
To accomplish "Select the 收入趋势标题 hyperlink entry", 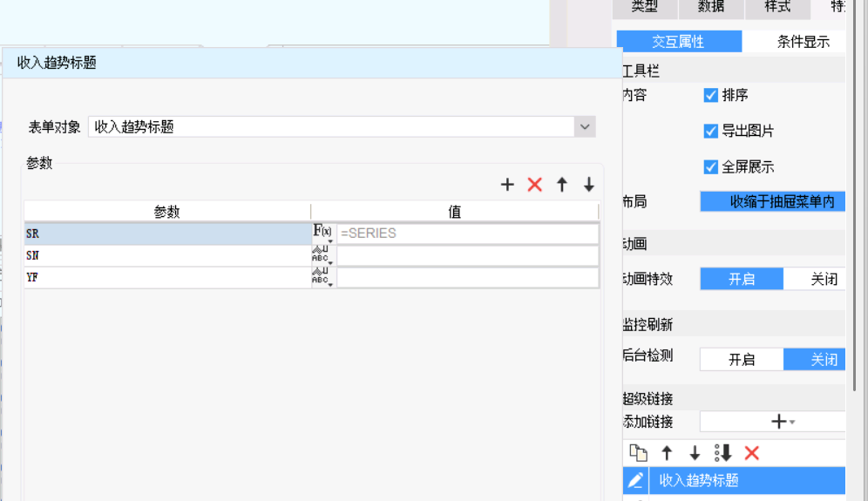I will pos(747,480).
